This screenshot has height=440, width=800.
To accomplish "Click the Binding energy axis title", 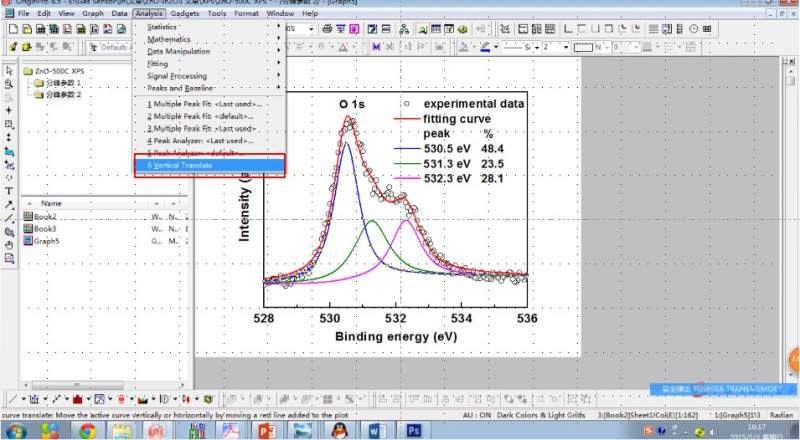I will (x=396, y=337).
